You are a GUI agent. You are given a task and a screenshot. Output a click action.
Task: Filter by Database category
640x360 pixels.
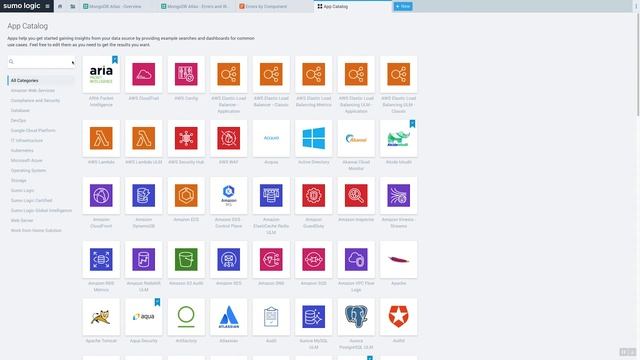pos(20,111)
